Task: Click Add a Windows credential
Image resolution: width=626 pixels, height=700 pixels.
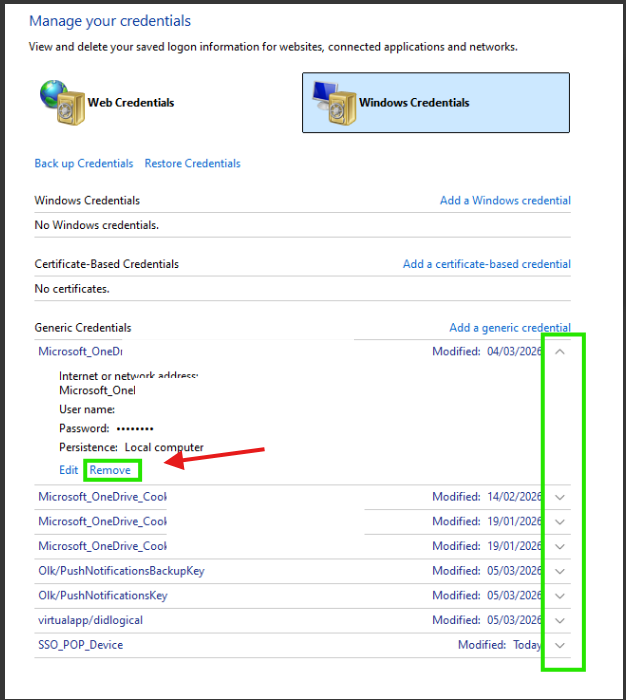Action: coord(505,200)
